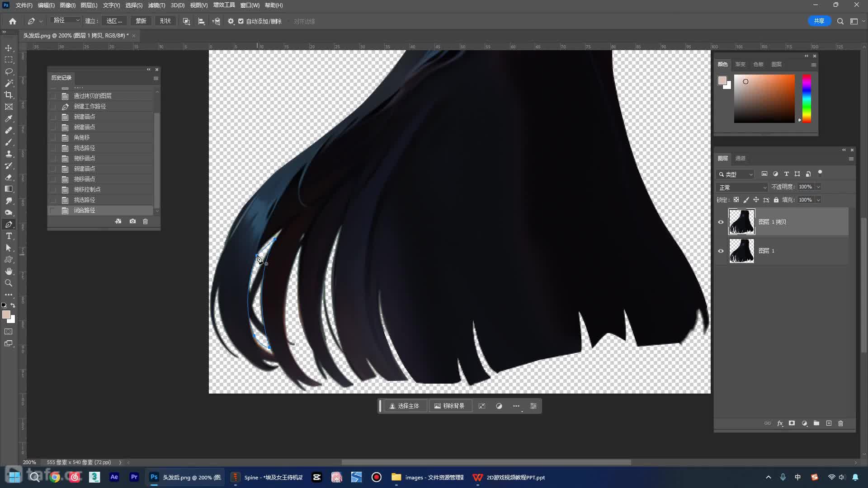This screenshot has width=868, height=488.
Task: Click the Home icon in options bar
Action: (13, 21)
